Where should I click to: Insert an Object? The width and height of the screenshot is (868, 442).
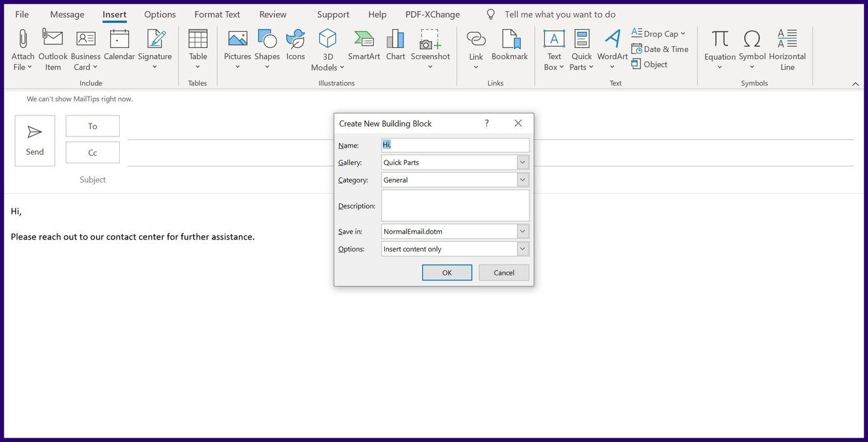tap(649, 64)
